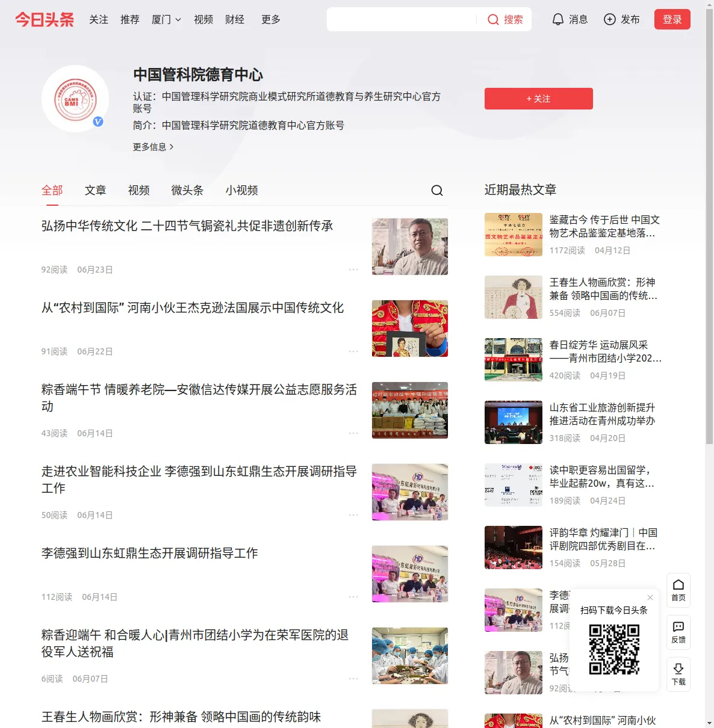
Task: Open the 粽香迎端午 article thumbnail
Action: click(410, 656)
